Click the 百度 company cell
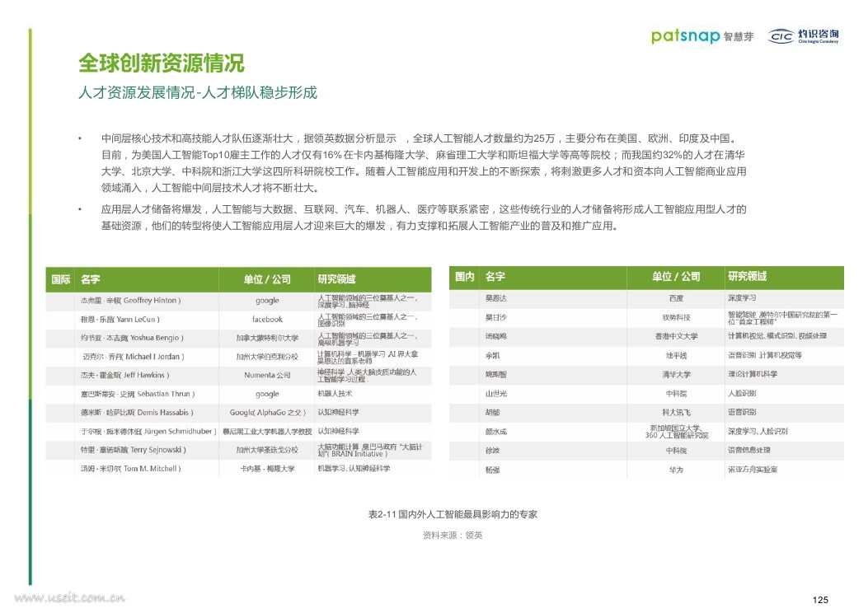This screenshot has width=868, height=613. point(676,298)
